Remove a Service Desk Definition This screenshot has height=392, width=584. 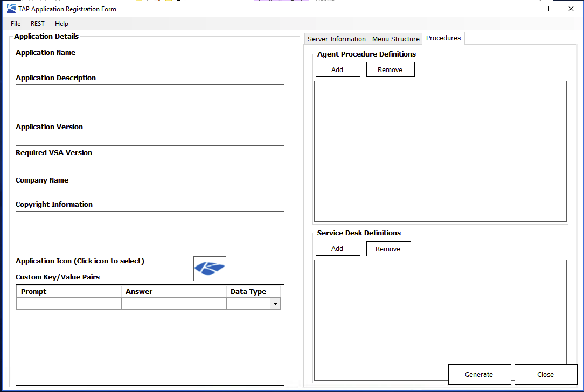click(x=388, y=249)
